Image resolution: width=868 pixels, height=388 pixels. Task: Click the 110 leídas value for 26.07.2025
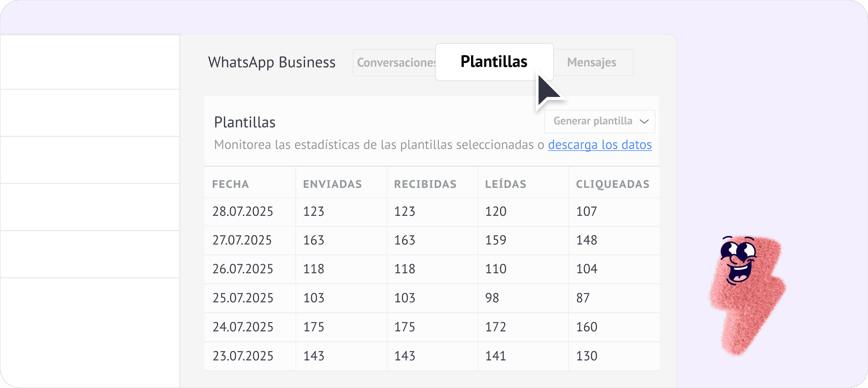pyautogui.click(x=496, y=269)
